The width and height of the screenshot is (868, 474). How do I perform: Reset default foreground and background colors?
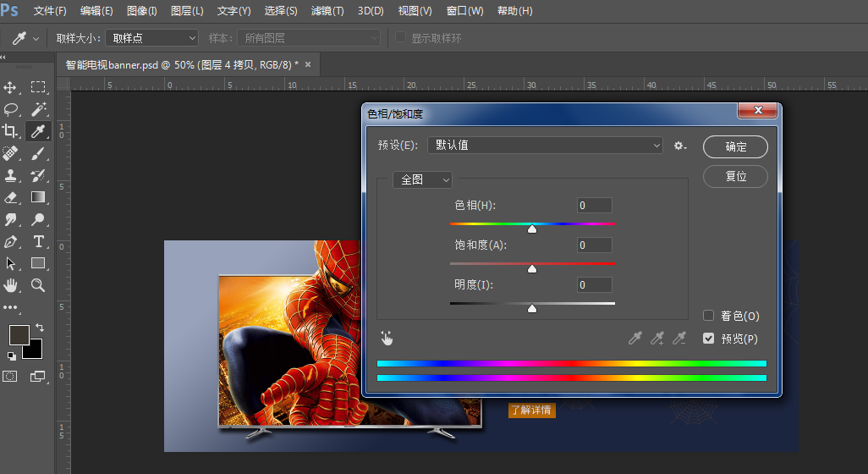(x=12, y=356)
